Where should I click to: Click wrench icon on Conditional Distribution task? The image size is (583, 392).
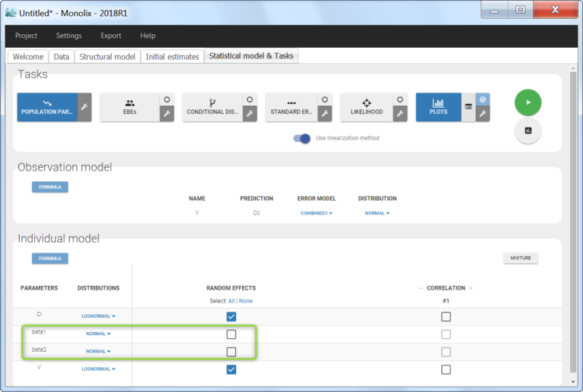pos(249,114)
